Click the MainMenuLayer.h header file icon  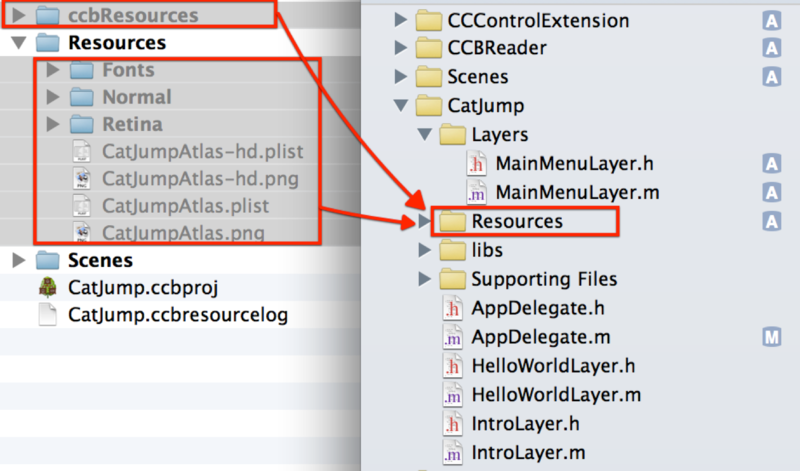point(478,163)
